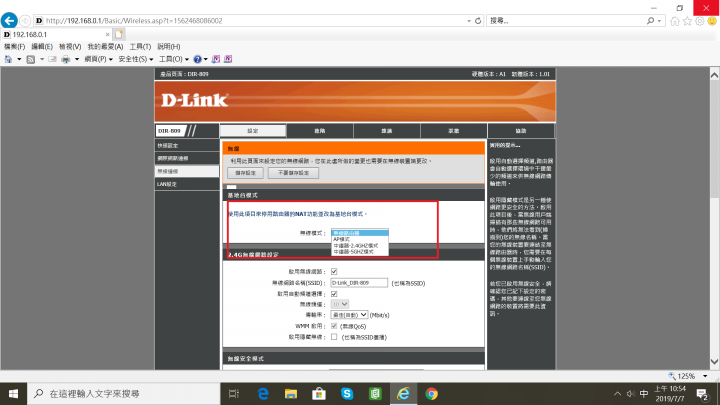Click the browser forward arrow

point(25,21)
